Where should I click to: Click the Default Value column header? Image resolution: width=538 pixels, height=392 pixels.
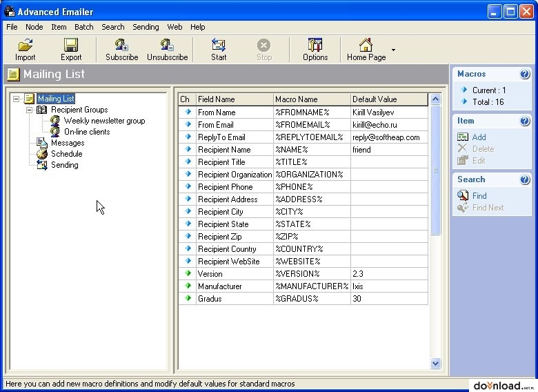390,99
